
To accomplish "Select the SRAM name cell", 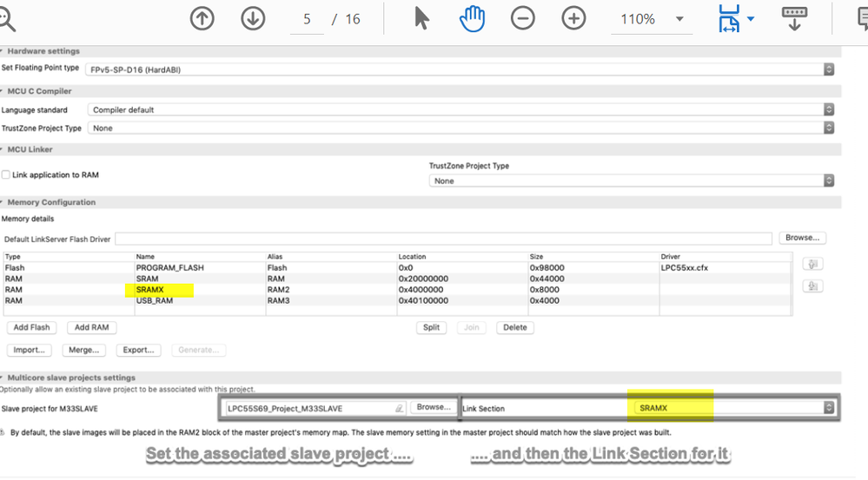I will pyautogui.click(x=147, y=279).
